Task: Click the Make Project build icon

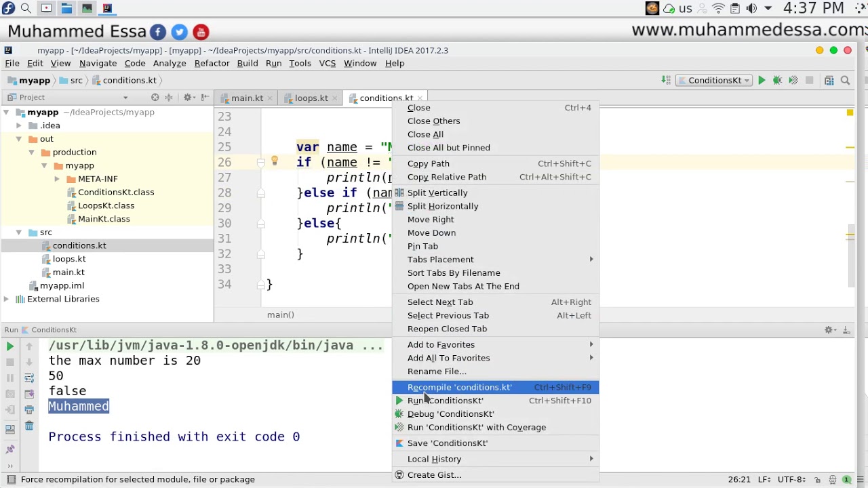Action: 667,81
